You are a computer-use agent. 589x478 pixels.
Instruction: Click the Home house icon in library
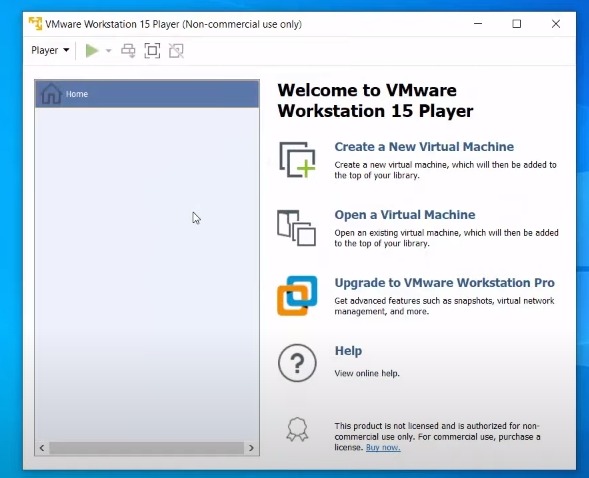[x=51, y=93]
